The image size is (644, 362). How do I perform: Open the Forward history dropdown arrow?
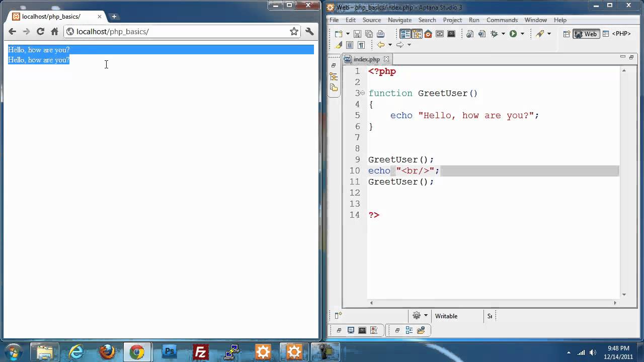click(409, 45)
